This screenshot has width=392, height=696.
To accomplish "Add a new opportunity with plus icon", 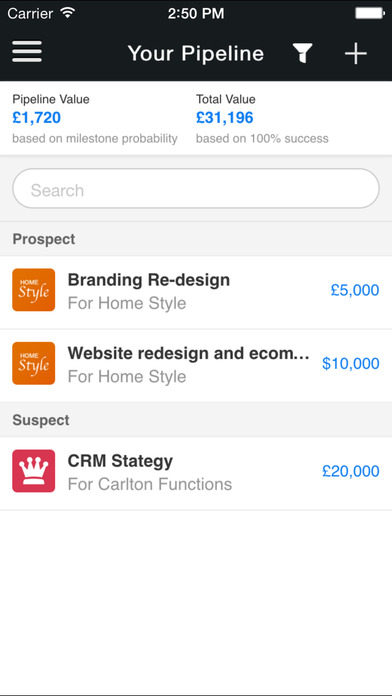I will pos(356,53).
